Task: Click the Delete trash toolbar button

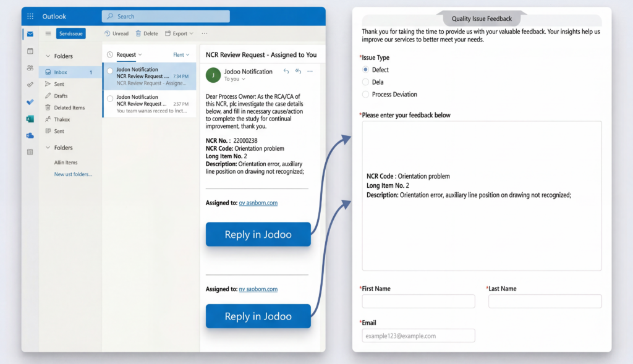Action: click(147, 33)
